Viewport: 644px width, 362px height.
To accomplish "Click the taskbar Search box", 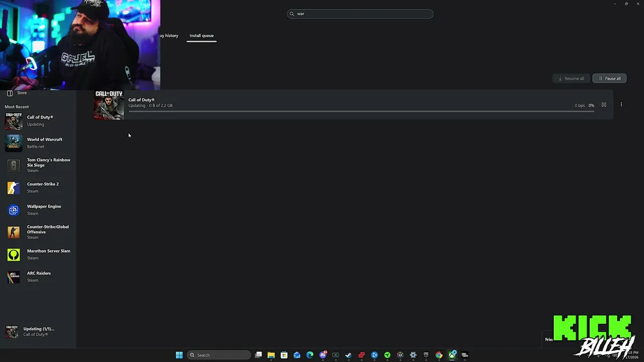I will (219, 355).
